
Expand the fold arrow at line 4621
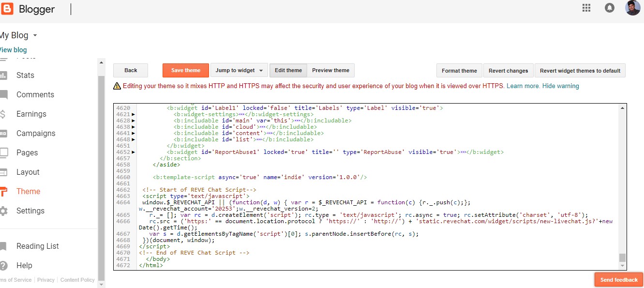[133, 114]
